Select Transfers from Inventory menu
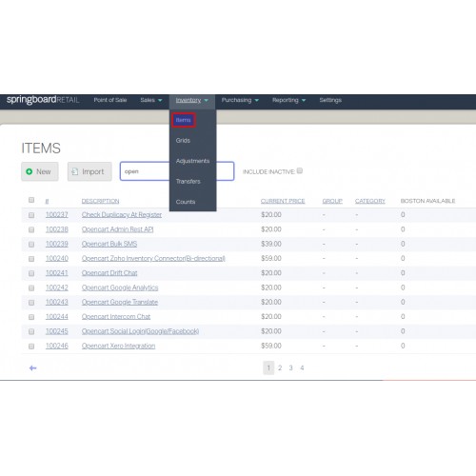 pyautogui.click(x=188, y=182)
